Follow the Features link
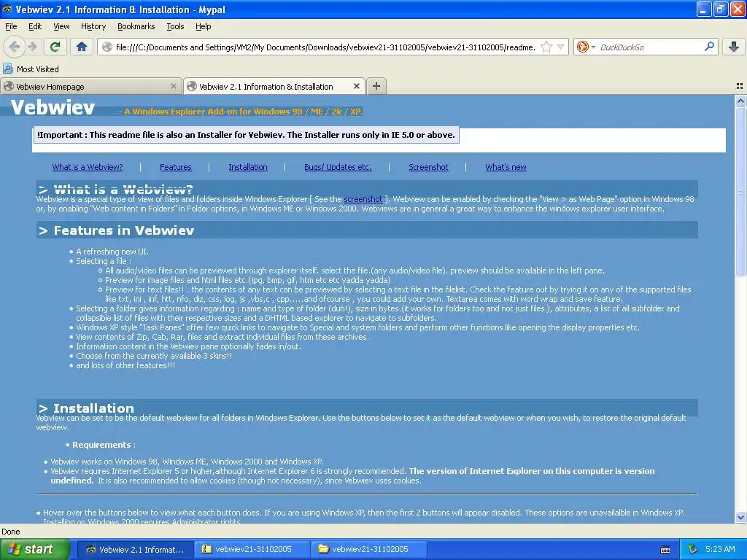Screen dimensions: 747x560 pyautogui.click(x=175, y=167)
